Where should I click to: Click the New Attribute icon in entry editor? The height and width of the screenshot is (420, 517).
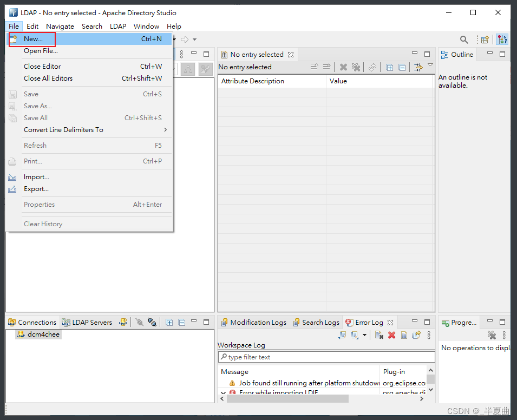[314, 67]
